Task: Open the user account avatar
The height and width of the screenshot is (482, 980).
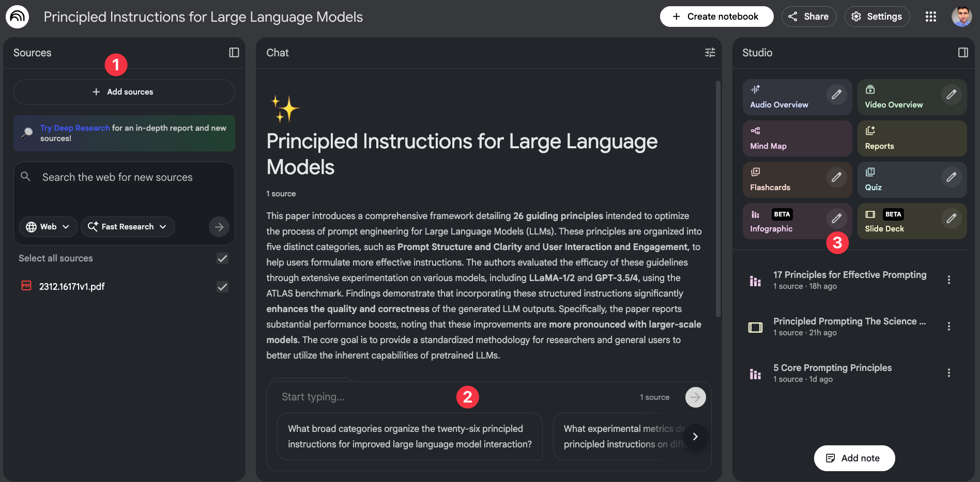Action: (x=962, y=17)
